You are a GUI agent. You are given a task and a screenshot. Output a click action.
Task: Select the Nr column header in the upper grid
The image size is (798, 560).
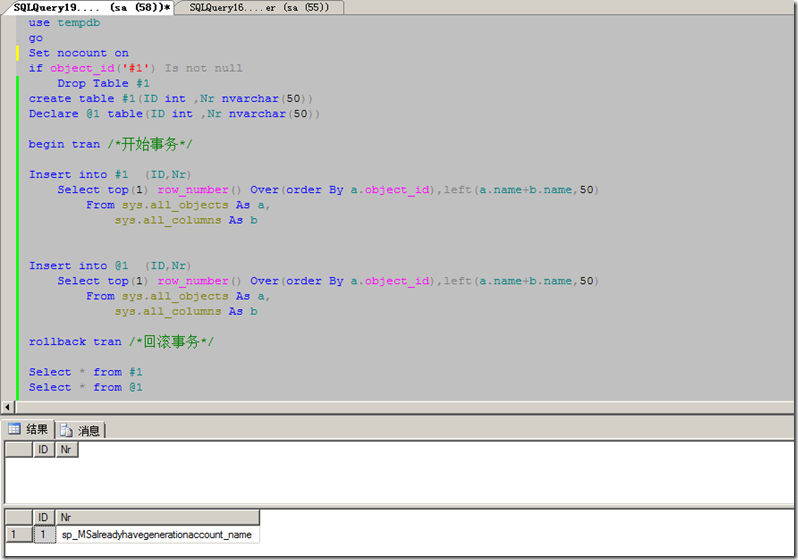pos(66,450)
